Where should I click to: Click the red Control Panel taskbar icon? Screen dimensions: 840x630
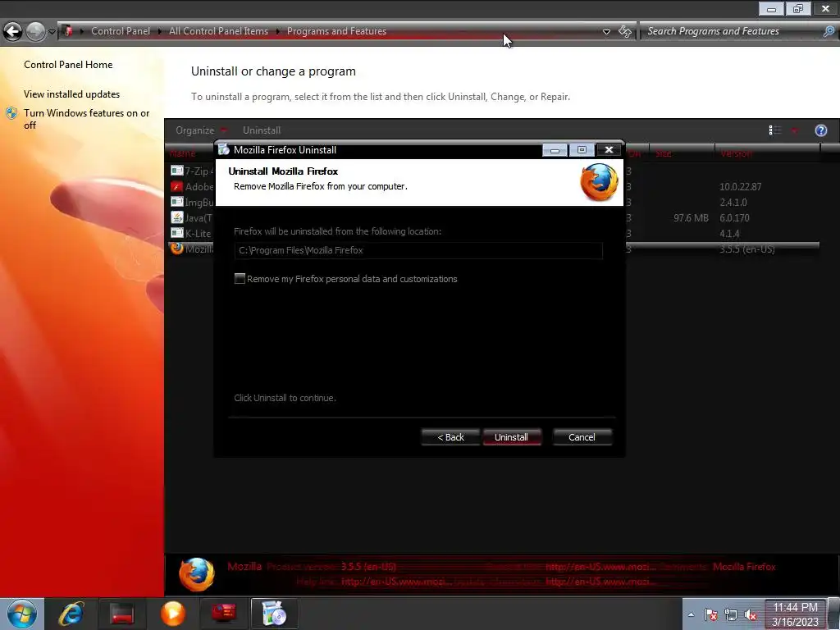click(x=223, y=612)
